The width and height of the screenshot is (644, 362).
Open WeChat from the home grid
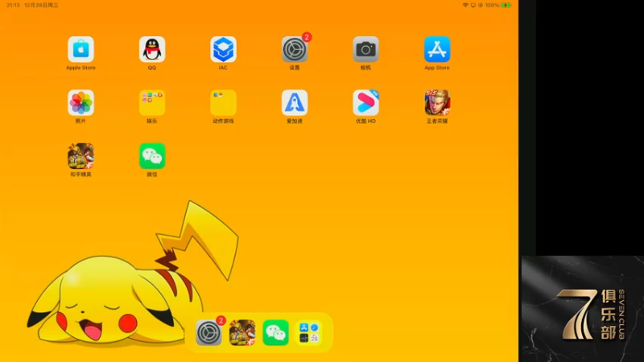coord(152,156)
